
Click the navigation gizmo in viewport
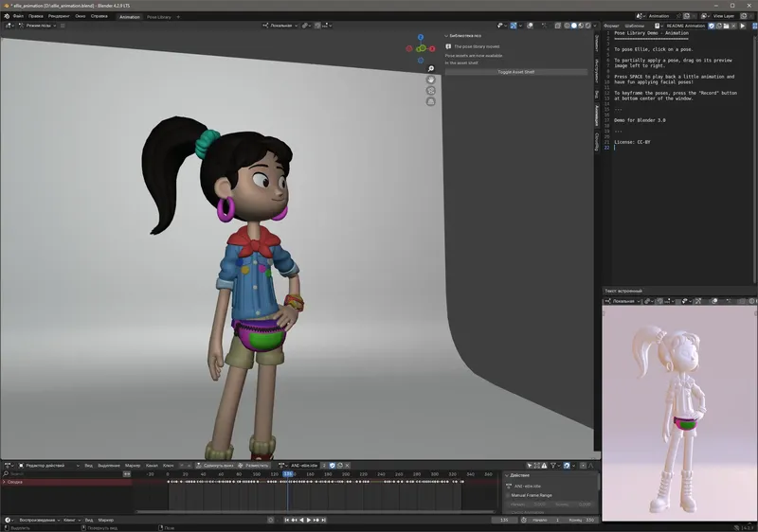coord(422,47)
